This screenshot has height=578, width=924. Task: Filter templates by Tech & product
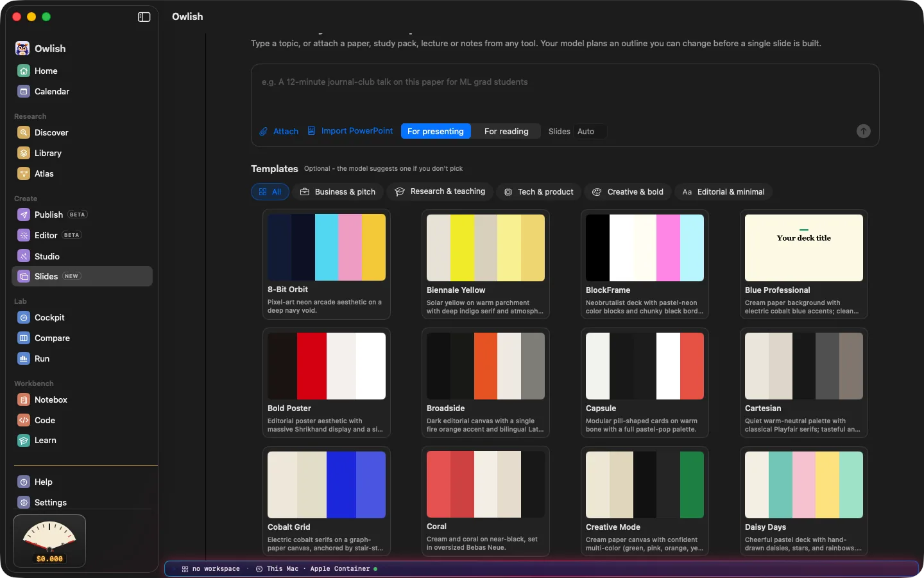pos(539,191)
